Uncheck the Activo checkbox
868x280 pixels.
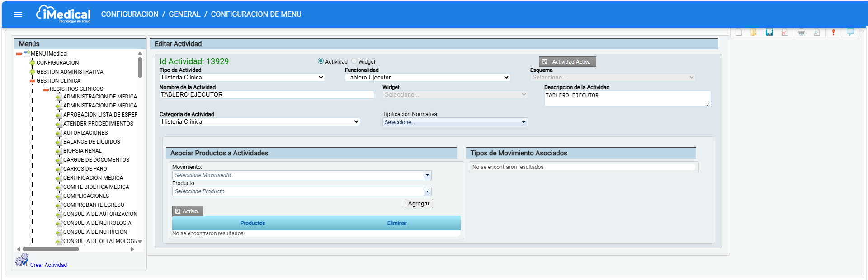(178, 211)
